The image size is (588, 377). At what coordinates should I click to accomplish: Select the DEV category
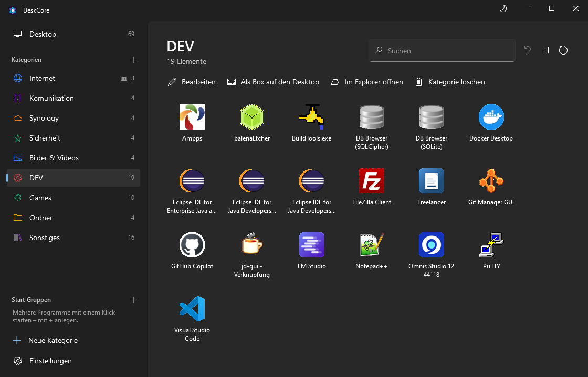73,178
